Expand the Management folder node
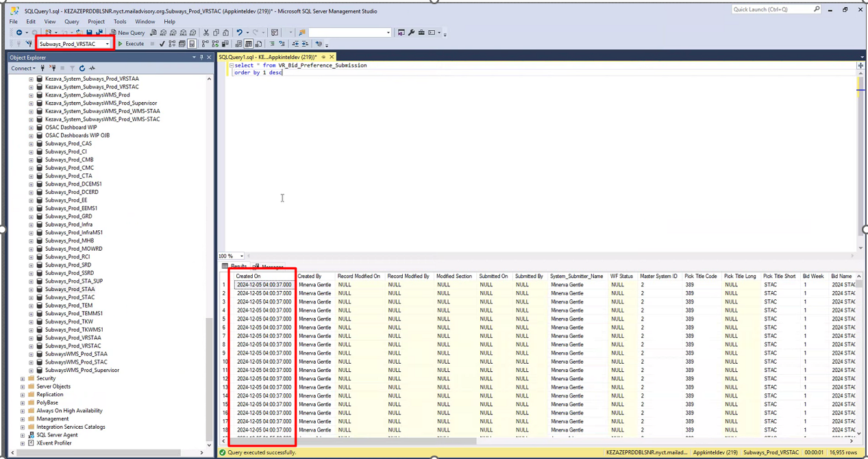 [23, 419]
